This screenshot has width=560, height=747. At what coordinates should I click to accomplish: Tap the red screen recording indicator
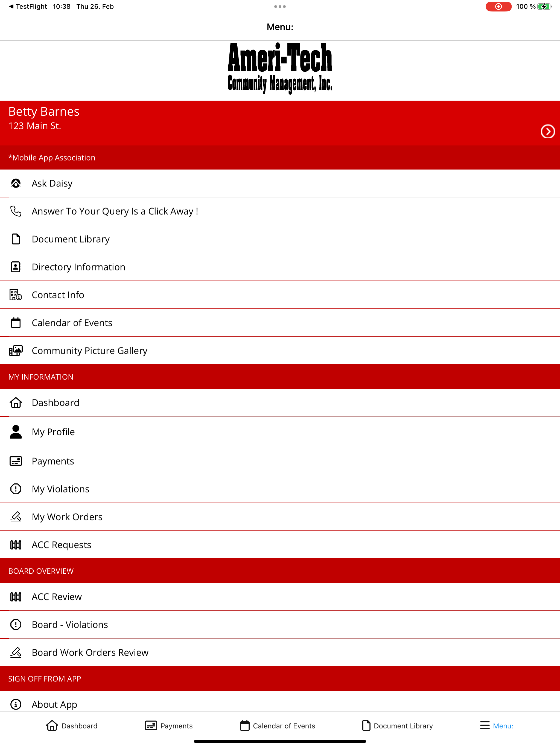click(x=498, y=6)
